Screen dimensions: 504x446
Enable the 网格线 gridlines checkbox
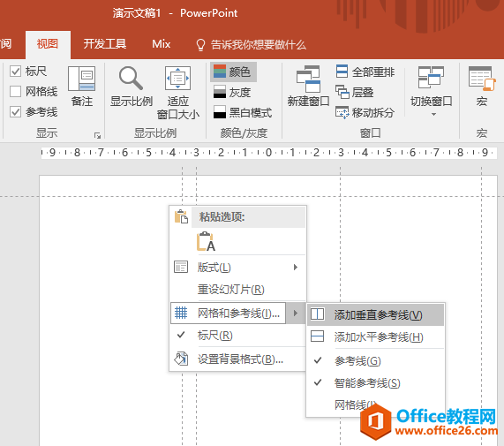15,91
